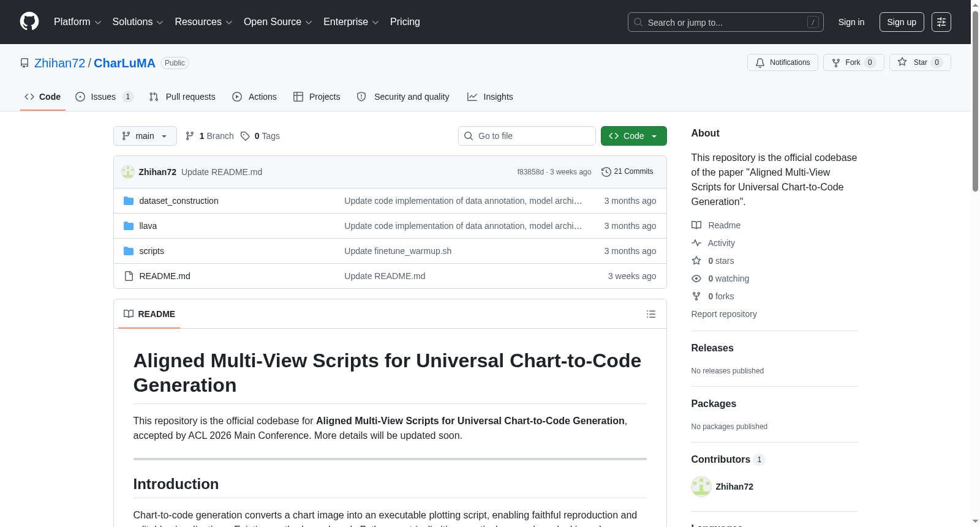Open commit f83858d hash link
The width and height of the screenshot is (980, 527).
coord(530,172)
